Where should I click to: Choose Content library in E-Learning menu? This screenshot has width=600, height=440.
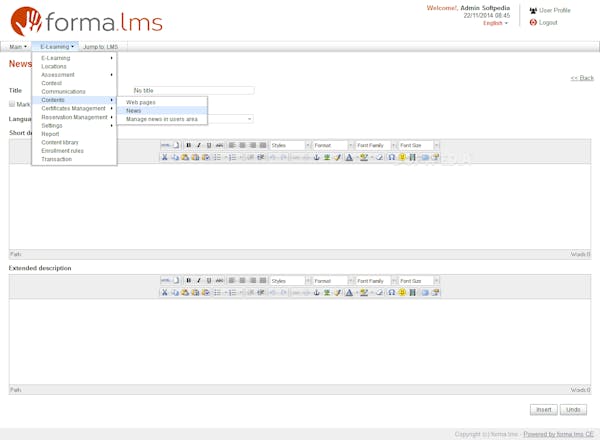point(74,142)
